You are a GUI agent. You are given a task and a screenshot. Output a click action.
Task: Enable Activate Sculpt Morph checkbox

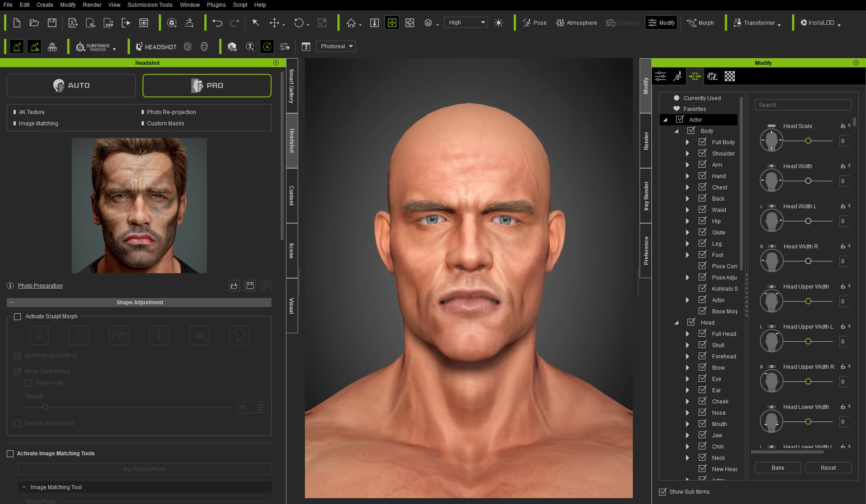click(18, 316)
